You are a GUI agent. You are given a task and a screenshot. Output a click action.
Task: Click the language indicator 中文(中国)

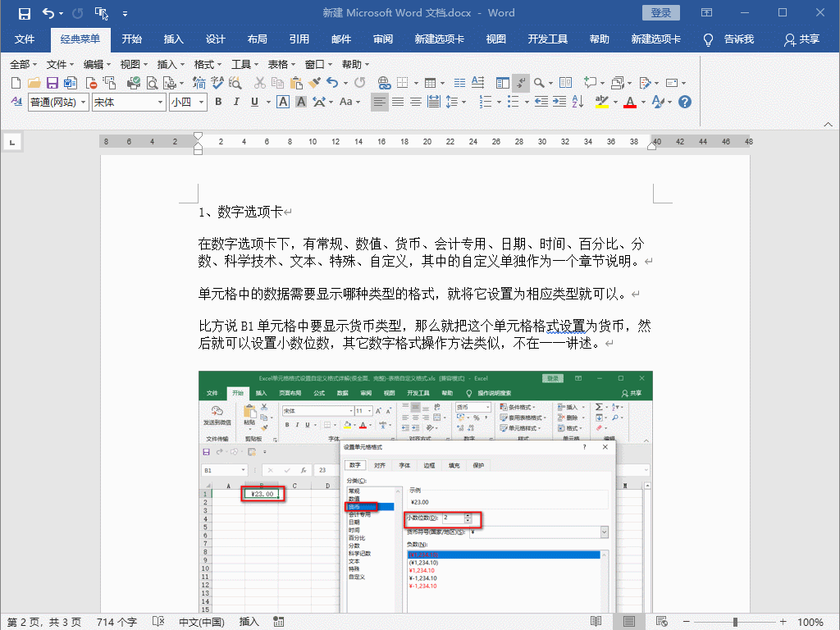coord(202,622)
